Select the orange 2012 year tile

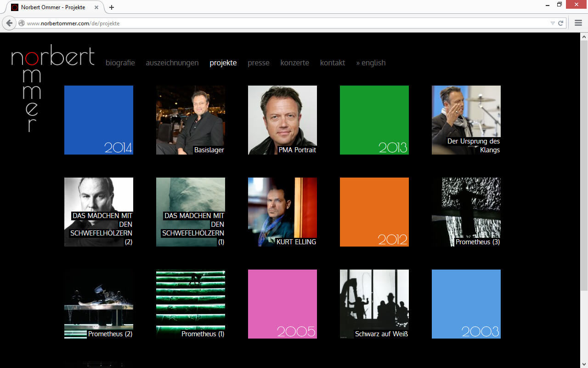pos(374,212)
